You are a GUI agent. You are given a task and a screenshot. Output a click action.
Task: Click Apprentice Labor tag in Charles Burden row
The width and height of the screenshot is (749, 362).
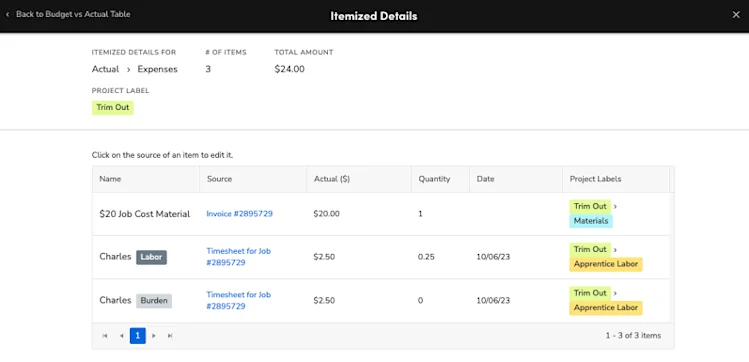coord(606,308)
